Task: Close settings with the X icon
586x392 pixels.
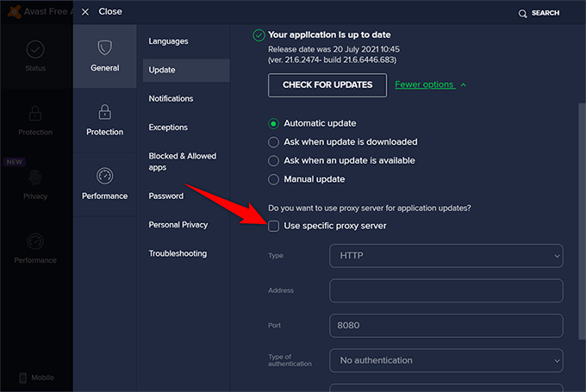Action: tap(84, 12)
